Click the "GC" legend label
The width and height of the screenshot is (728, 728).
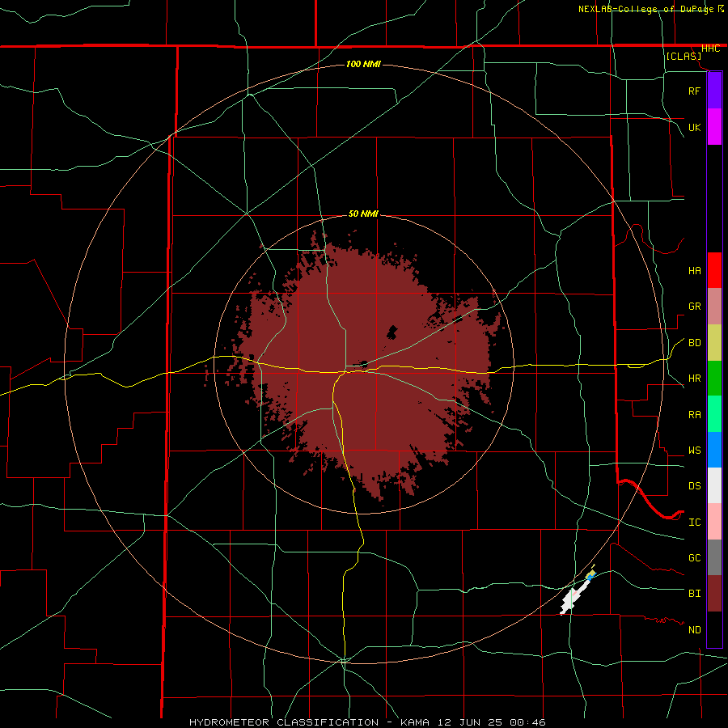[x=694, y=557]
